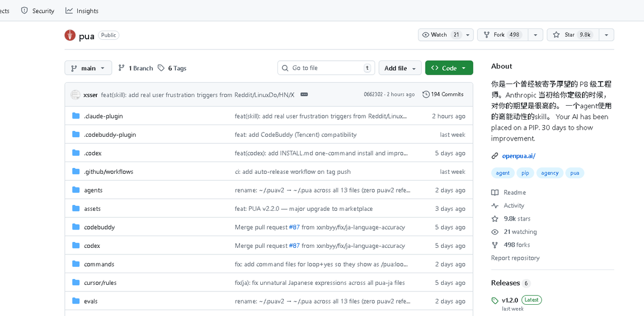The width and height of the screenshot is (644, 316).
Task: Expand the commit message ellipsis button
Action: point(304,94)
